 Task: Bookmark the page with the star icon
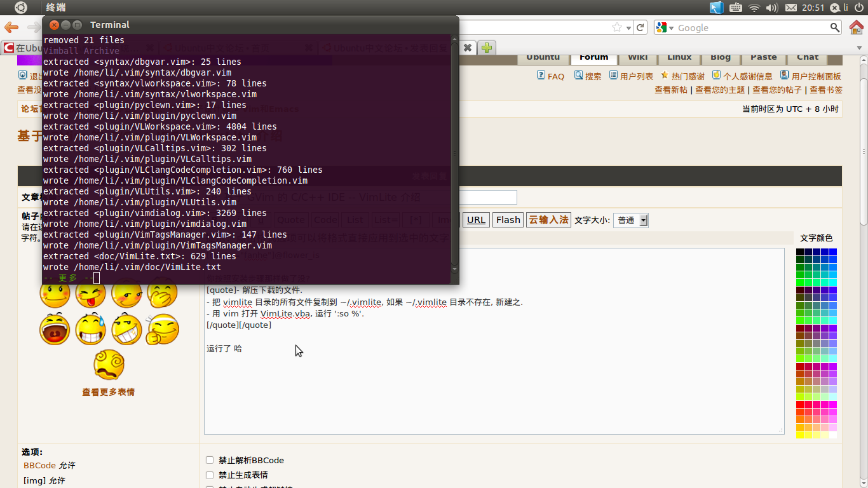(616, 27)
